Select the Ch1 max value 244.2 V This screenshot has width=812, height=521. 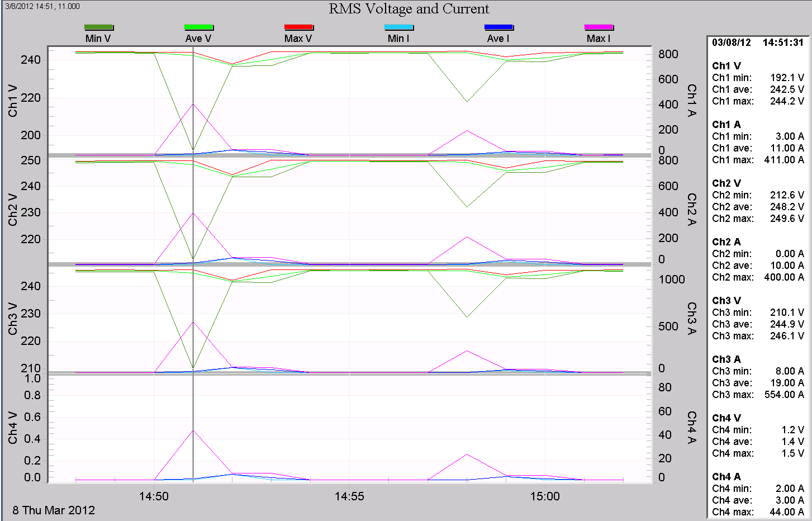[x=787, y=101]
